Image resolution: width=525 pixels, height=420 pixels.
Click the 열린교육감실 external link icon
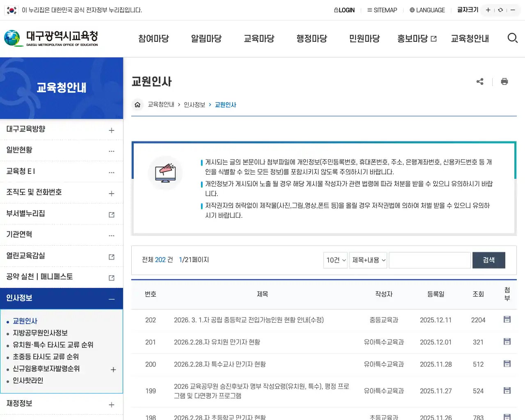[x=111, y=256]
